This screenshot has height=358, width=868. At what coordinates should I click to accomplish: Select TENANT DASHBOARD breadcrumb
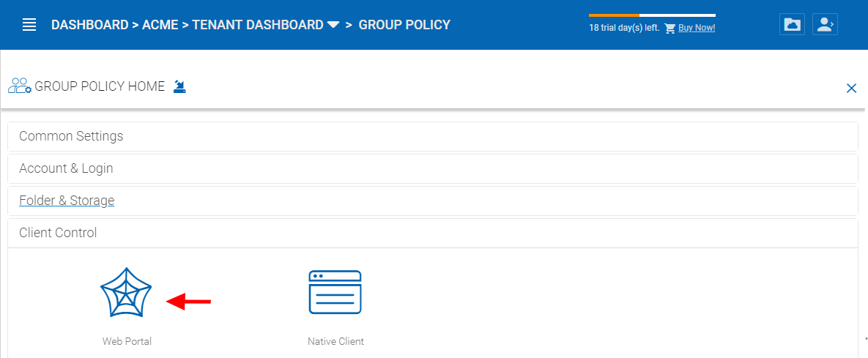[x=257, y=25]
